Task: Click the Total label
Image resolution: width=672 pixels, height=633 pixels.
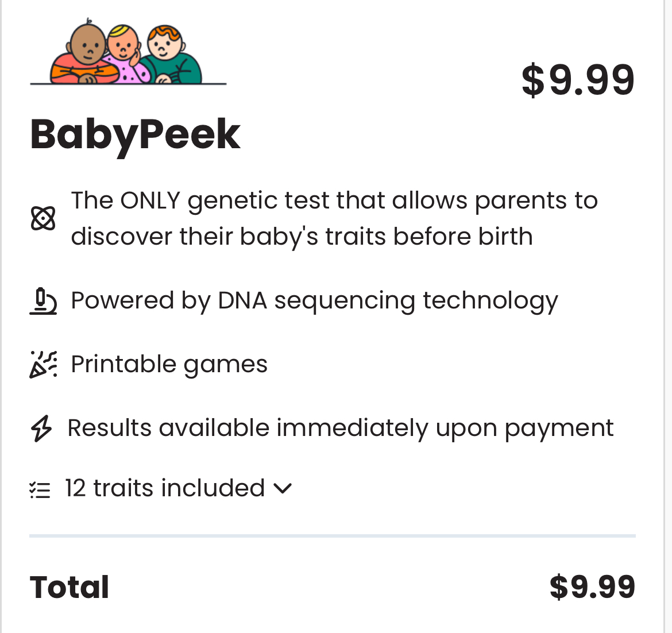Action: click(69, 587)
